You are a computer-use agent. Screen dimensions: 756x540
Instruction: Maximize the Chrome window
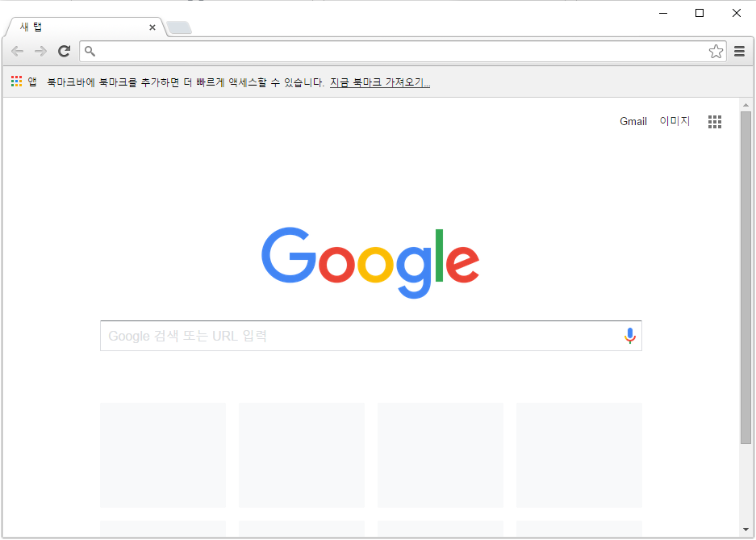pos(699,13)
